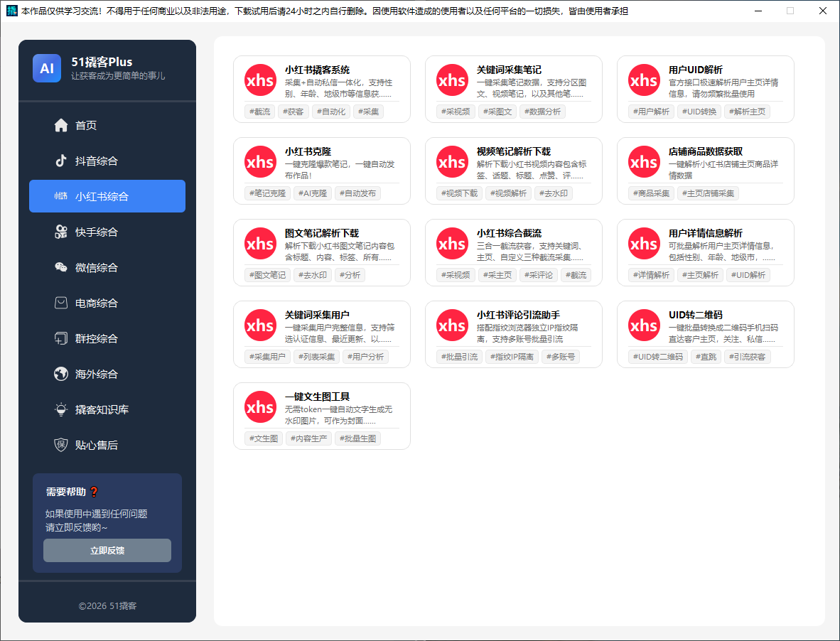Select the 小红书综合 menu item
Image resolution: width=840 pixels, height=641 pixels.
click(x=107, y=196)
